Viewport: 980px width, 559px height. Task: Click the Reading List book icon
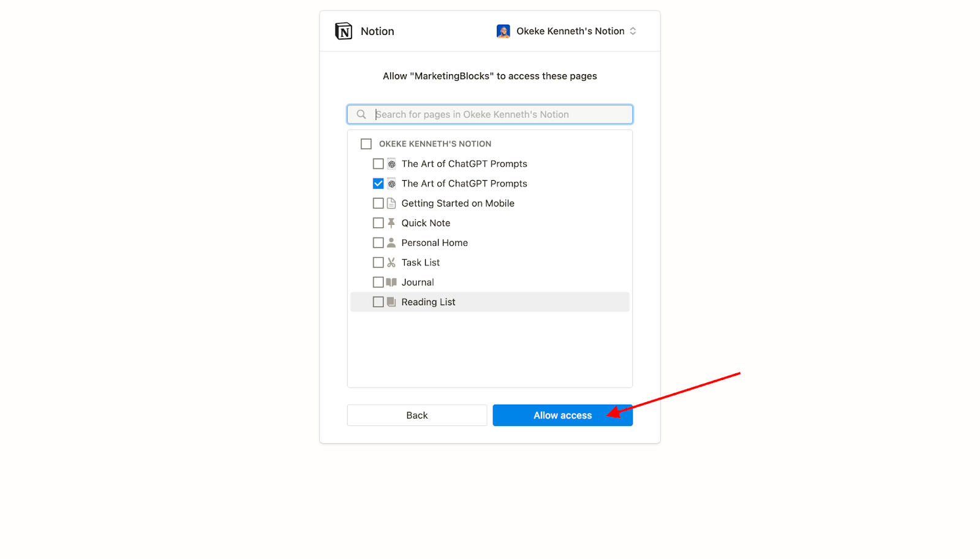click(391, 302)
